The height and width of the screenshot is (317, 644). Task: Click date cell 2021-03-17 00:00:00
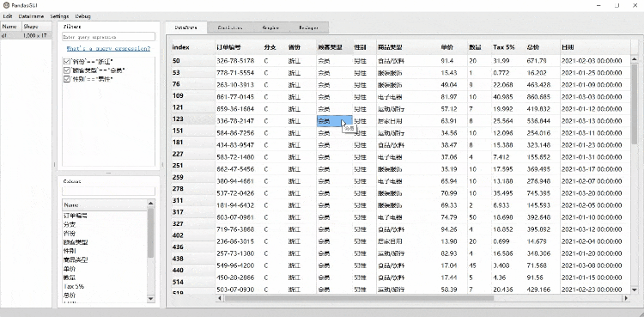pos(595,169)
